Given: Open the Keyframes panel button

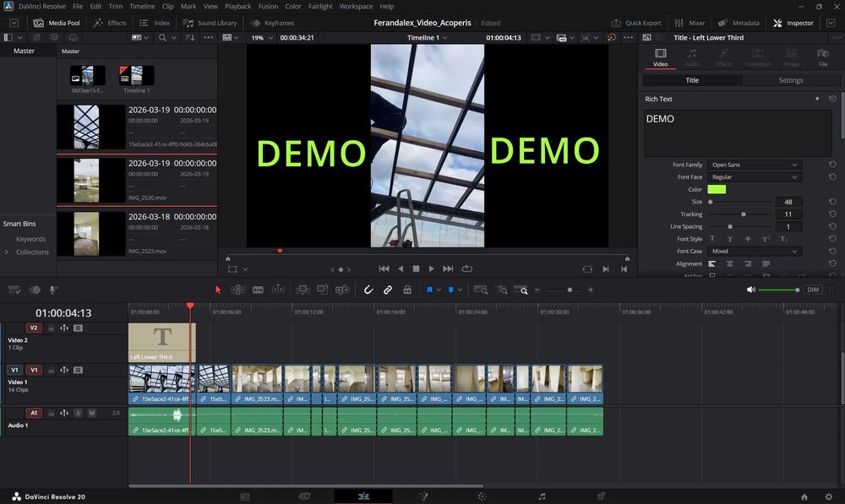Looking at the screenshot, I should (272, 23).
